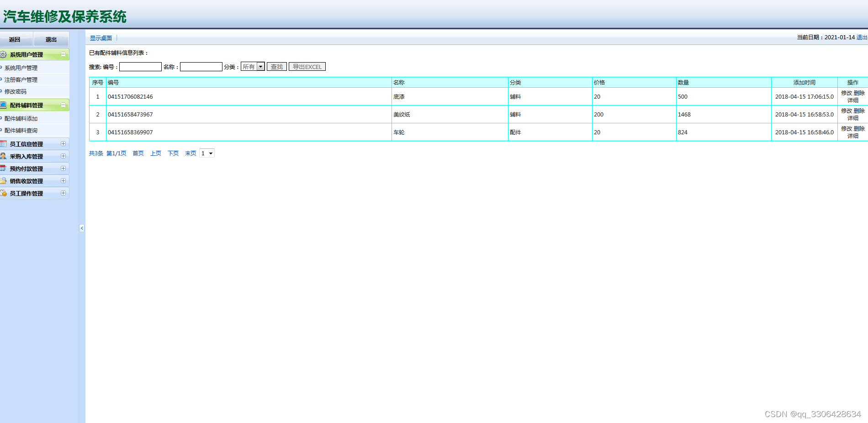Image resolution: width=868 pixels, height=423 pixels.
Task: Expand the 员工信息管理 menu section
Action: (x=64, y=144)
